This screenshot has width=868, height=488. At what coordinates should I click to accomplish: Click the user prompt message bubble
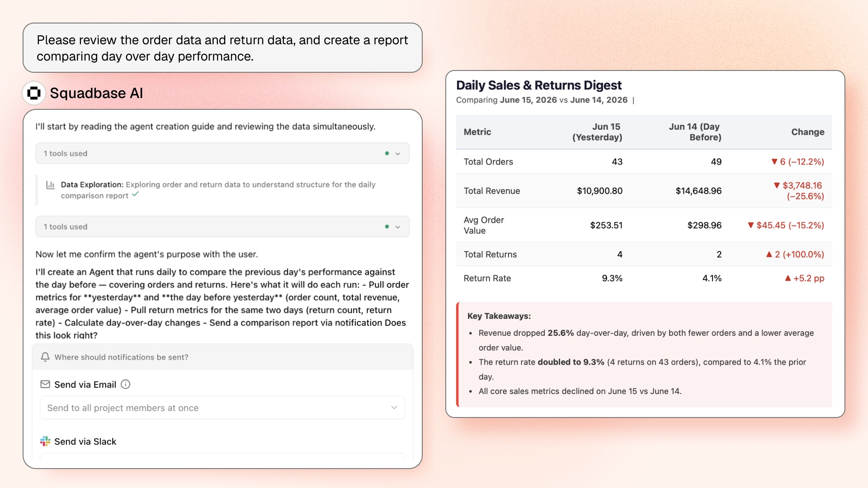pos(222,48)
